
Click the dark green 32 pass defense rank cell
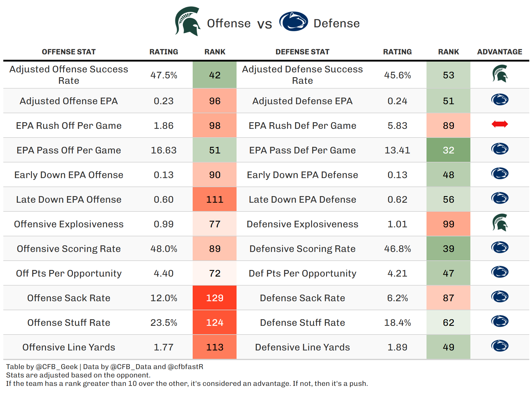tap(448, 150)
